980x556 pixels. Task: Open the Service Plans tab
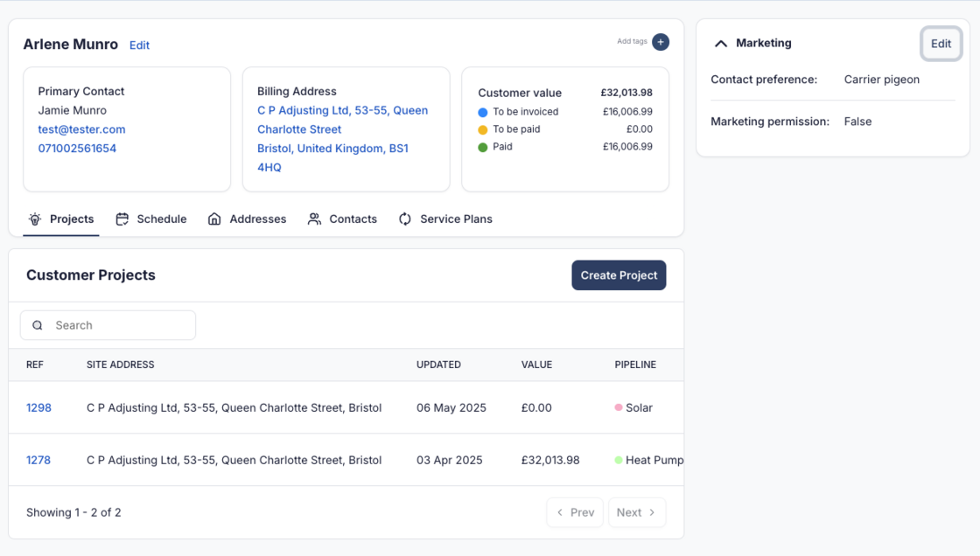[456, 219]
